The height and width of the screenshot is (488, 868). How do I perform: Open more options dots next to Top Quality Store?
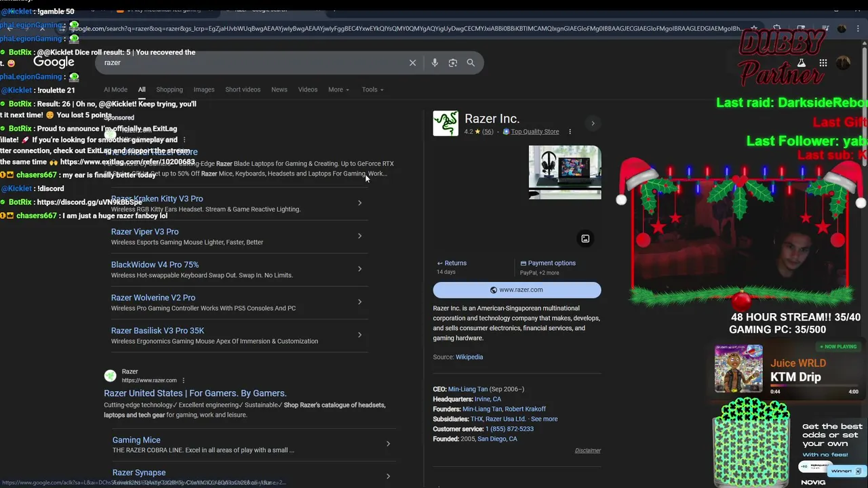coord(570,131)
